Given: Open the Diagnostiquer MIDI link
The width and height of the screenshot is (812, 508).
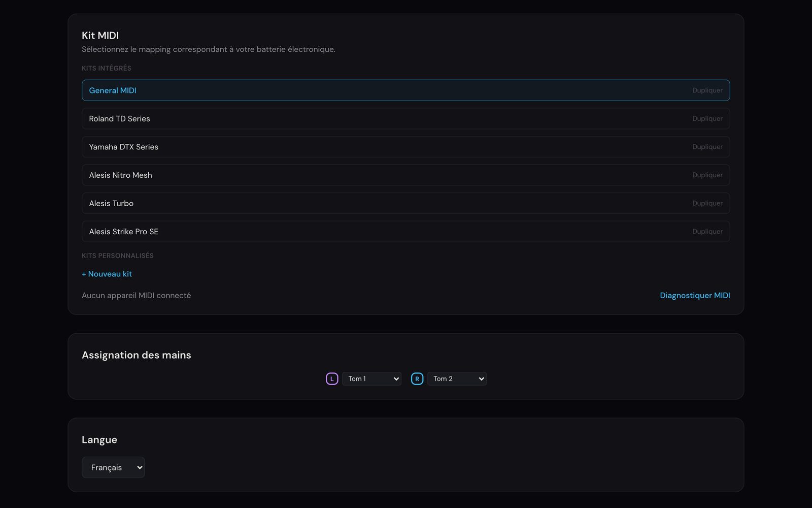Looking at the screenshot, I should 695,295.
